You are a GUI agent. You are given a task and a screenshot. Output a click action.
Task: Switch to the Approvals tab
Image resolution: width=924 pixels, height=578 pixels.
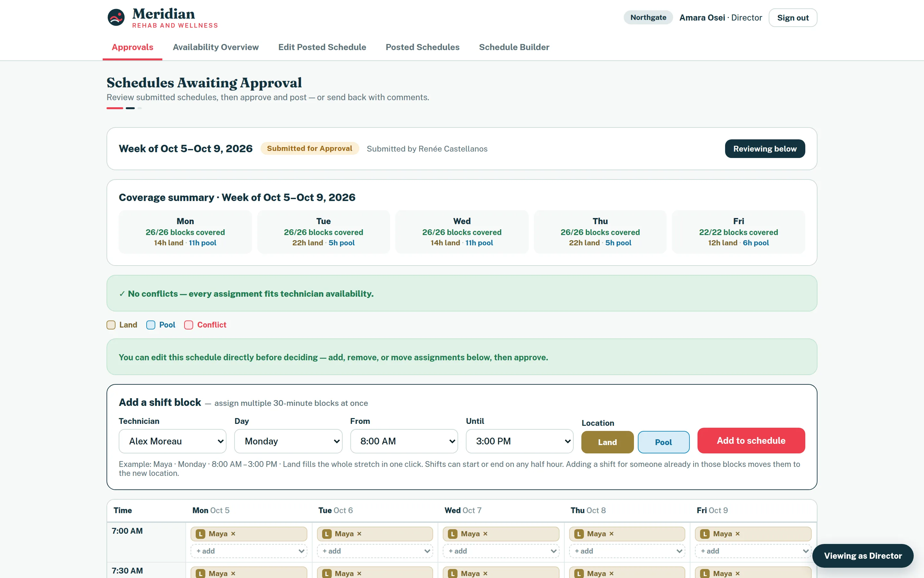[x=133, y=47]
